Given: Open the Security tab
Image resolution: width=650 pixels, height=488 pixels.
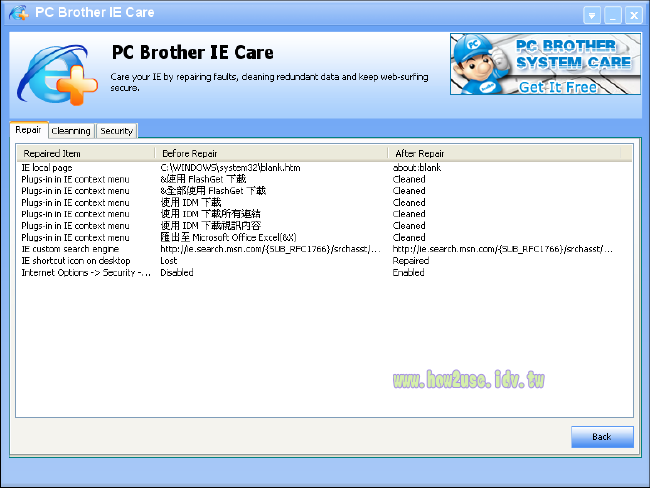Looking at the screenshot, I should click(x=116, y=131).
